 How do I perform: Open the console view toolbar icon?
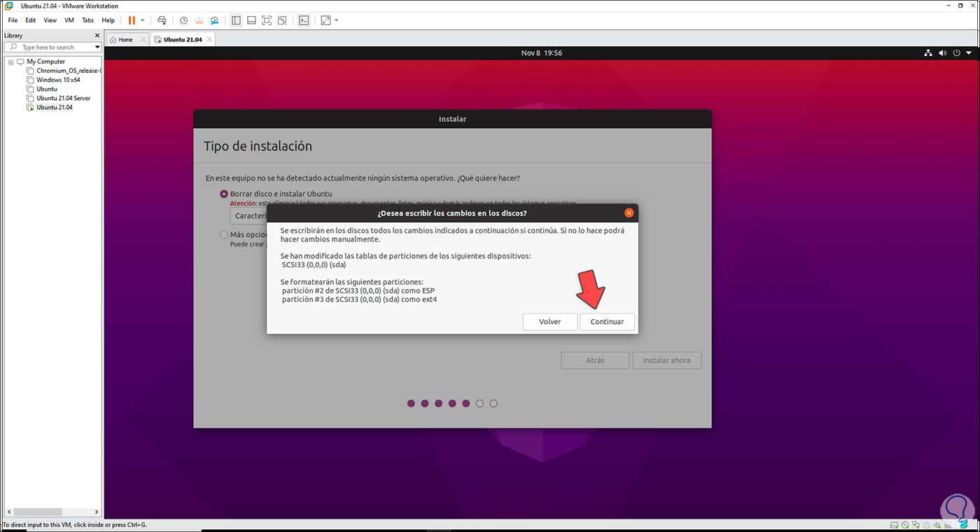(x=304, y=20)
